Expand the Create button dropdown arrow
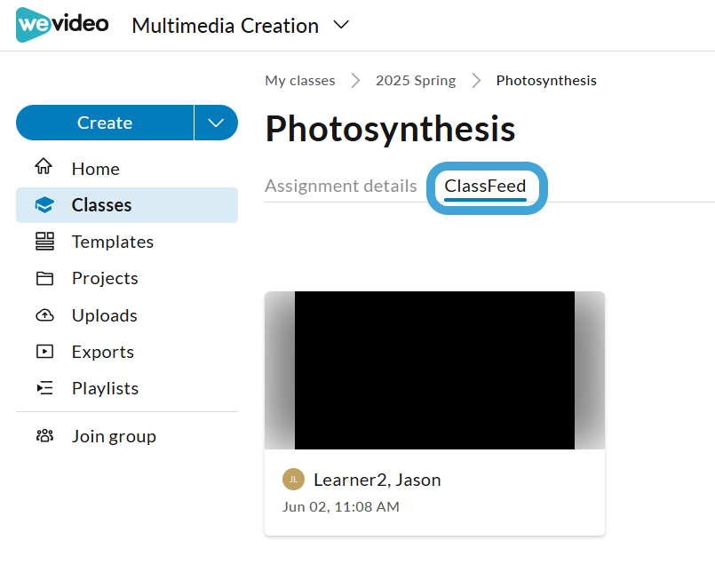 click(x=216, y=123)
